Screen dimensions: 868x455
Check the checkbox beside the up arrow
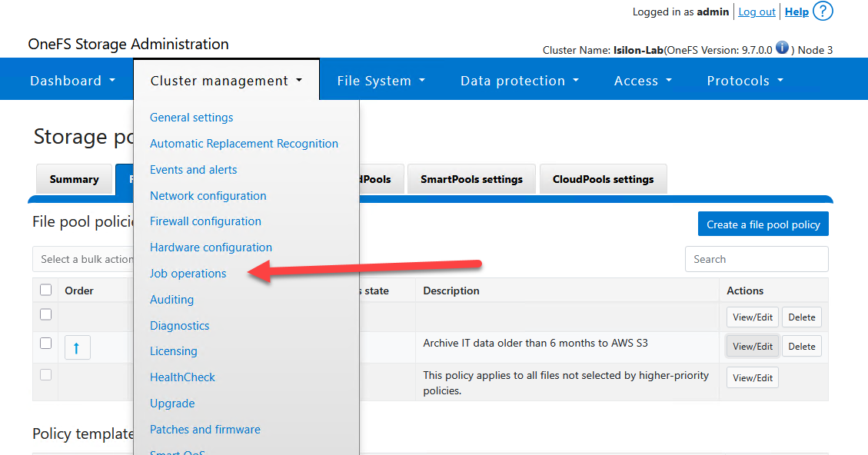[x=46, y=344]
